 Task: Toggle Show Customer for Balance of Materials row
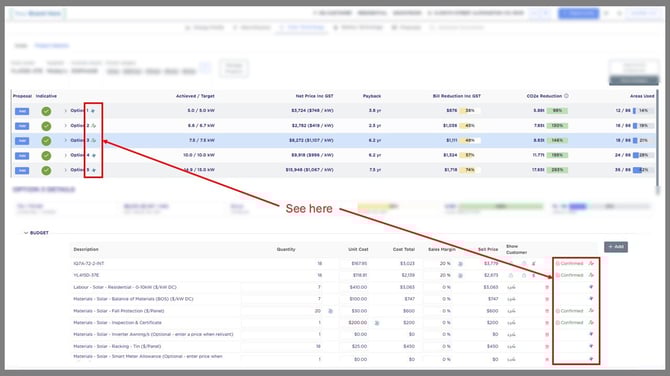[511, 299]
